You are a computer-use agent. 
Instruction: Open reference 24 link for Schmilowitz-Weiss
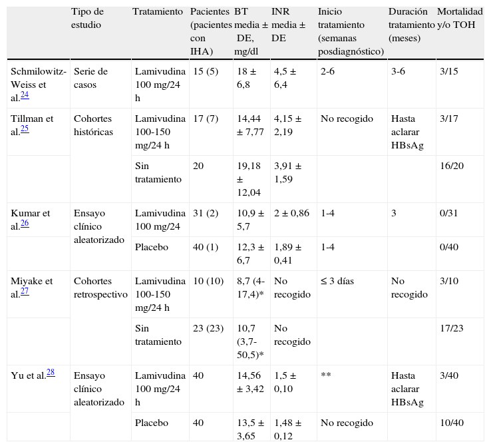[x=24, y=96]
